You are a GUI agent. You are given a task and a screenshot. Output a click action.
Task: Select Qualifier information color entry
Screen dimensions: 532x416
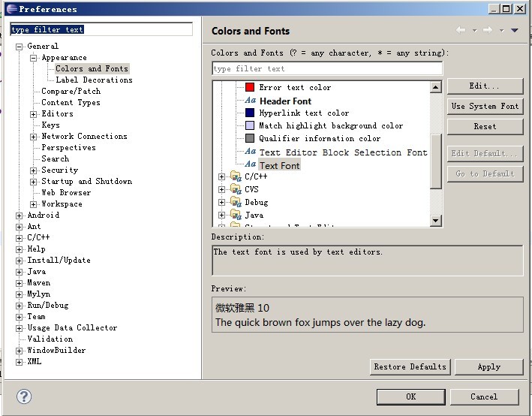point(320,138)
